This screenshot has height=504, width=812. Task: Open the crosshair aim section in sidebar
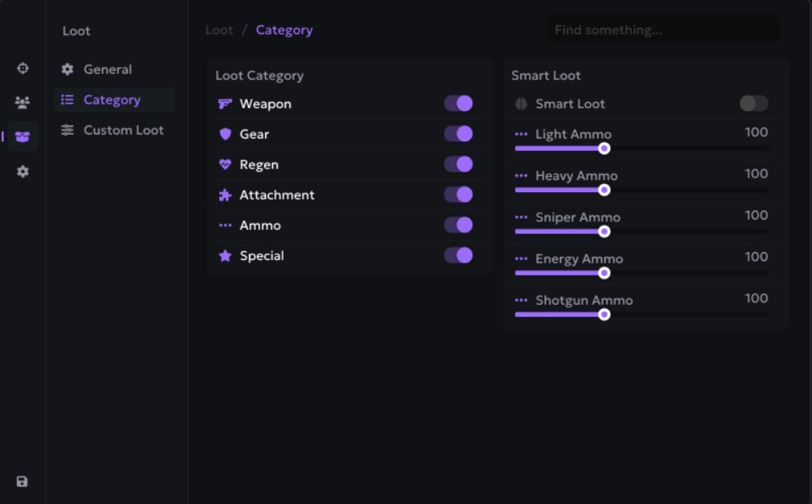click(x=23, y=68)
